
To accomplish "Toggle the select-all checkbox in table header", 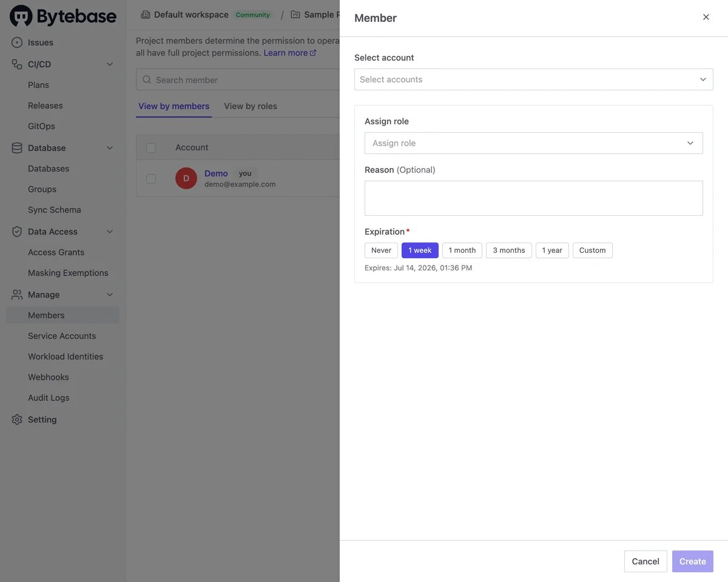I will point(151,147).
